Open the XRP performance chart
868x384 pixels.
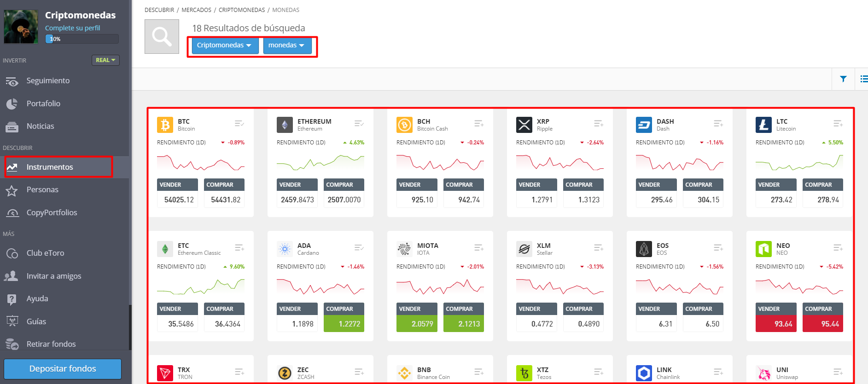[560, 162]
